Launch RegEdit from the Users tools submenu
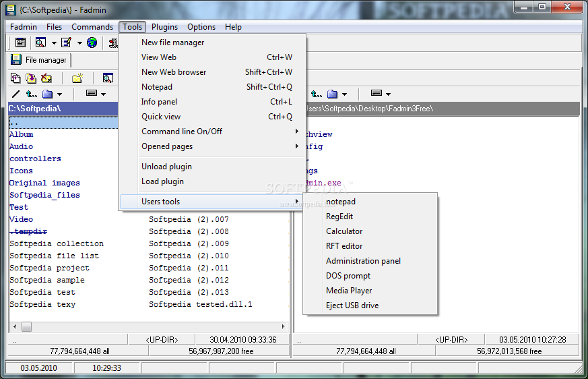 pyautogui.click(x=370, y=216)
